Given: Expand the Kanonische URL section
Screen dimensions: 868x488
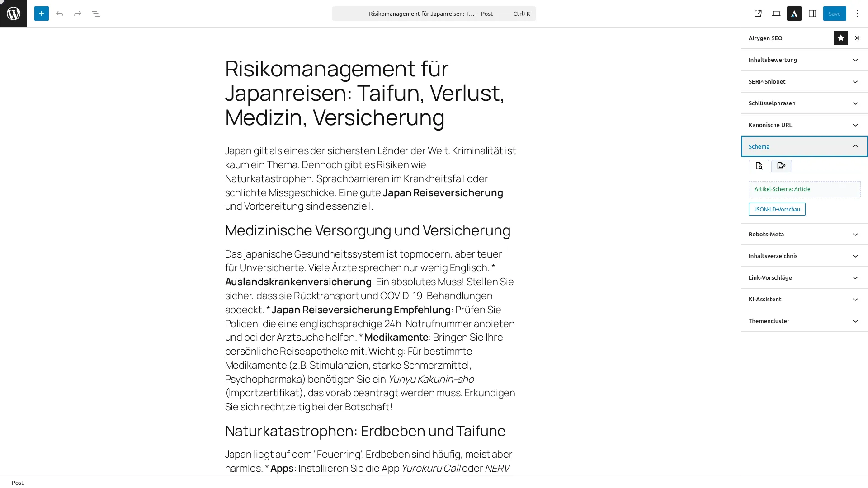Looking at the screenshot, I should [805, 125].
